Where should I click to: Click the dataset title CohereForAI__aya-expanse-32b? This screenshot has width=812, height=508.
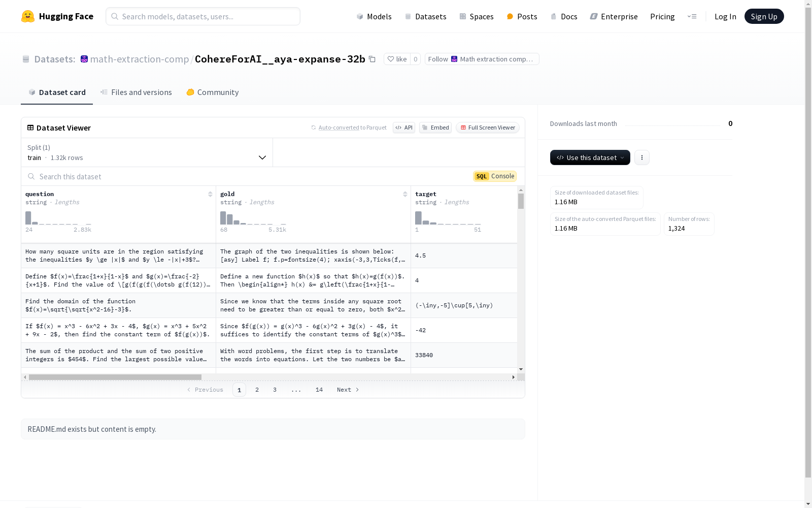[x=280, y=59]
